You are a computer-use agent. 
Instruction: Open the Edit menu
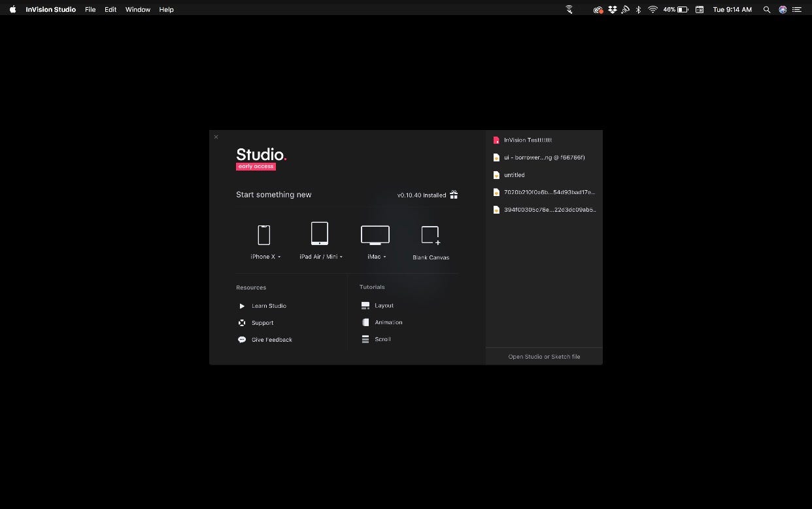(x=110, y=9)
